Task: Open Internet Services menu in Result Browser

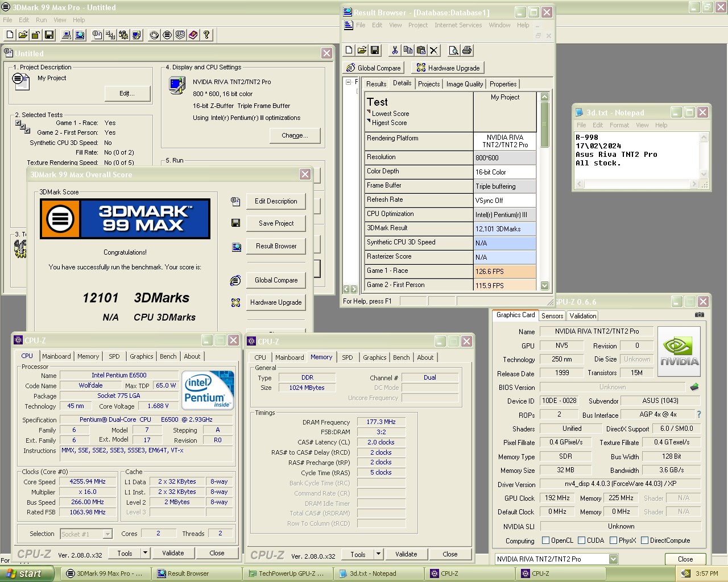Action: (458, 25)
